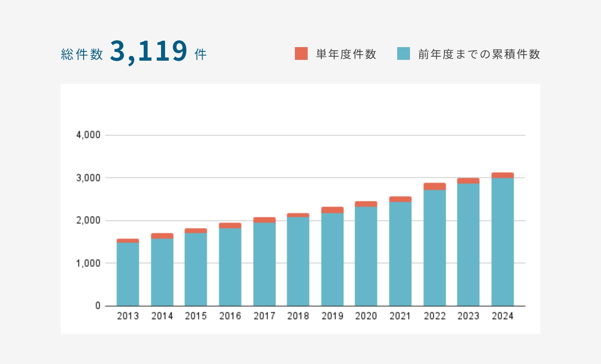Click the 0 y-axis label
This screenshot has height=364, width=601.
98,306
